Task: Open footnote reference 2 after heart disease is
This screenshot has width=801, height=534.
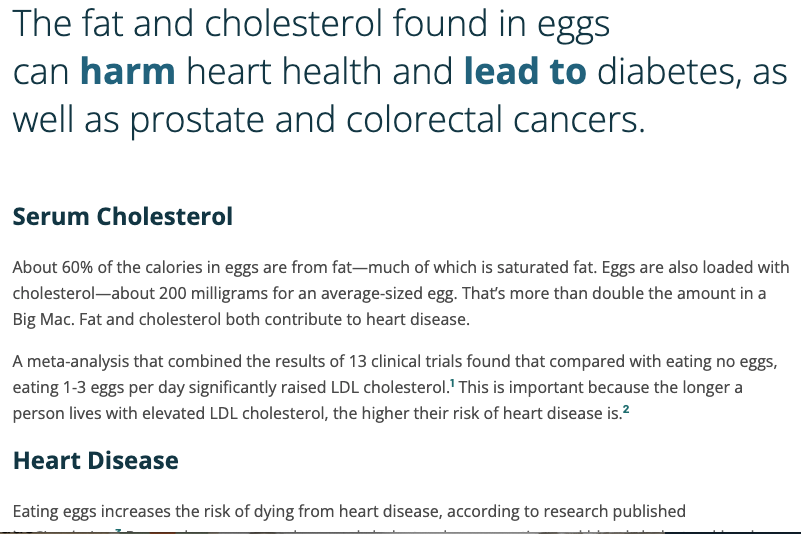Action: pyautogui.click(x=626, y=408)
